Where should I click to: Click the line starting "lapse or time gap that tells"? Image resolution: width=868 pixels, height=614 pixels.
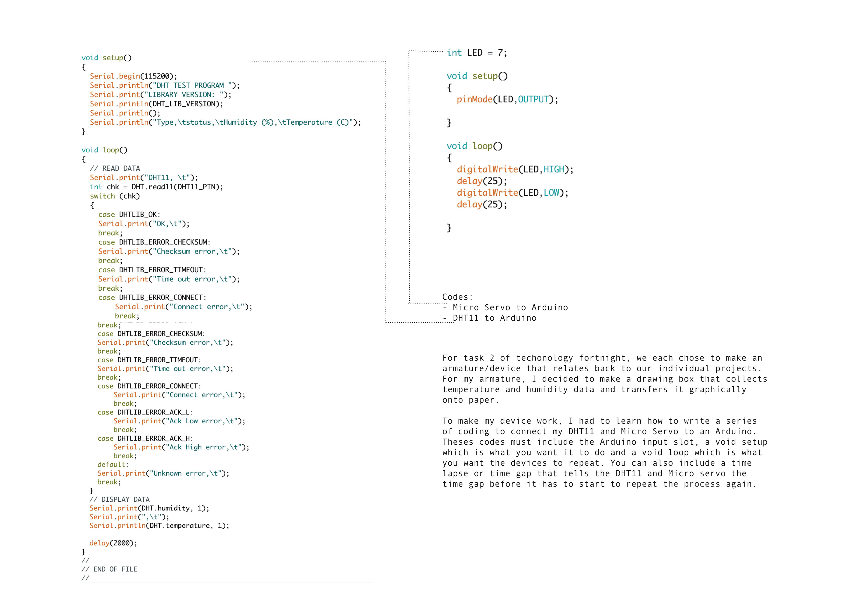click(594, 474)
